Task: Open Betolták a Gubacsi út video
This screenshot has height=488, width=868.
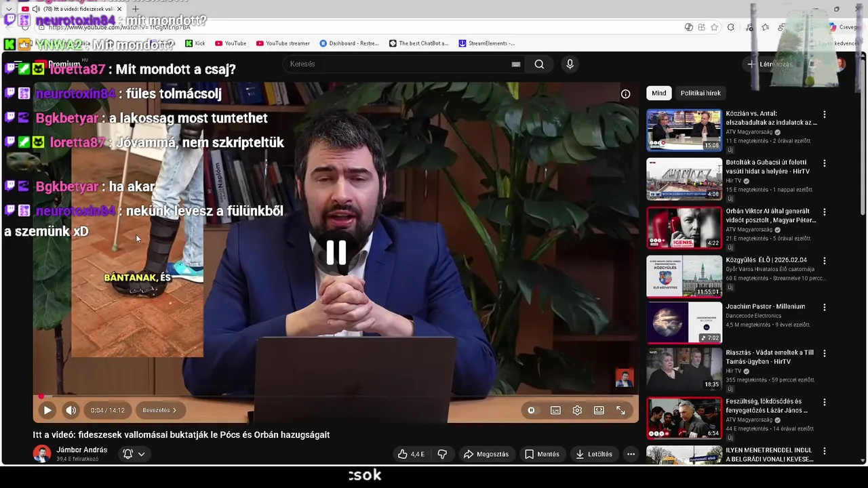Action: (x=684, y=179)
